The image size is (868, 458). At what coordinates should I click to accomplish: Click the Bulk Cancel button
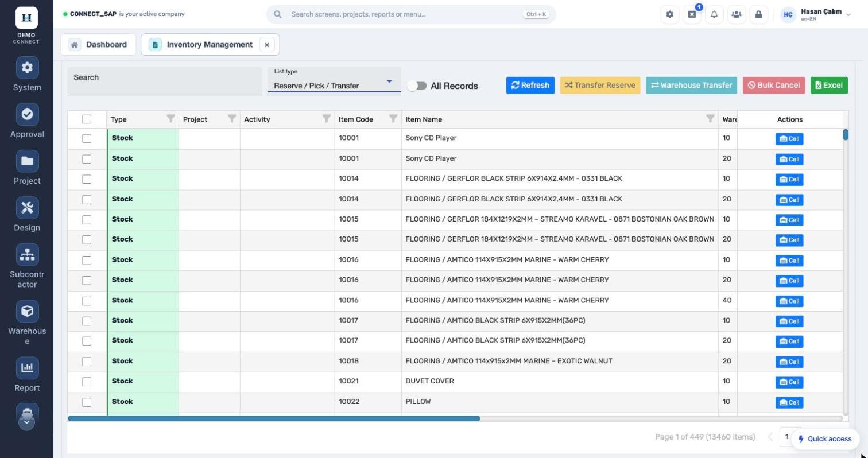click(x=774, y=86)
